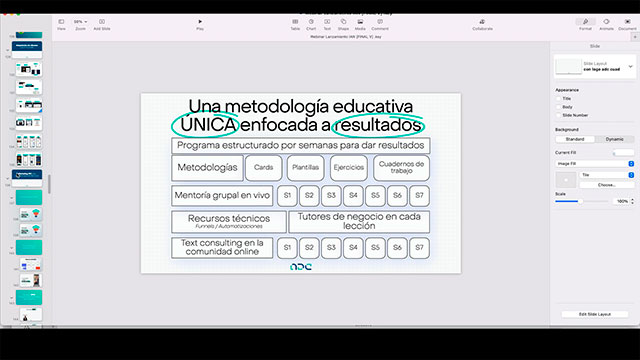Open the Collaborate sharing options
The width and height of the screenshot is (640, 360).
[482, 24]
